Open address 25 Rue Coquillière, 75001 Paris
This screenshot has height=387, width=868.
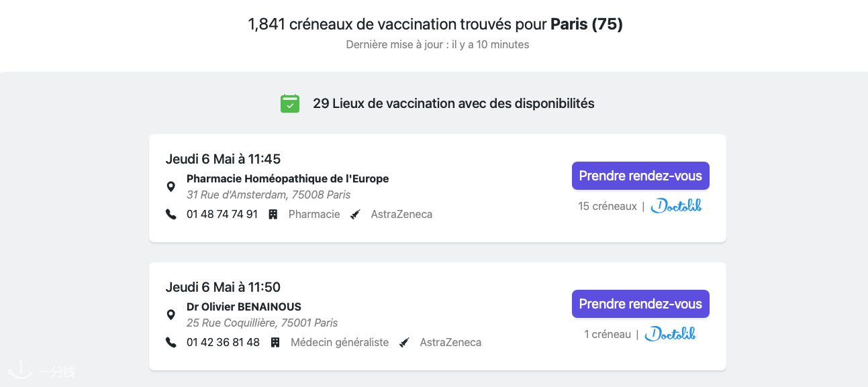262,323
